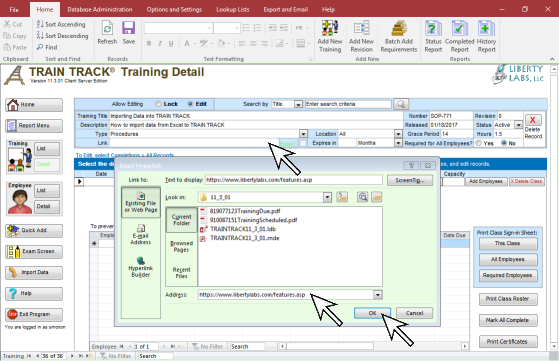
Task: Click the Save icon in Records group
Action: 129,29
